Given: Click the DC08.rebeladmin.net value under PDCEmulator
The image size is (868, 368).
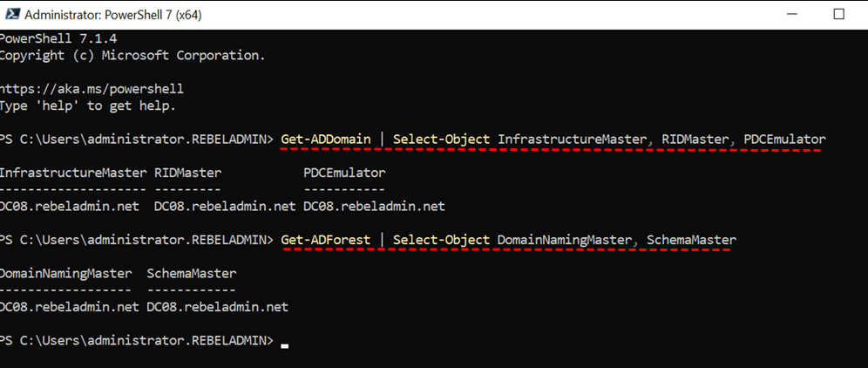Looking at the screenshot, I should [374, 207].
